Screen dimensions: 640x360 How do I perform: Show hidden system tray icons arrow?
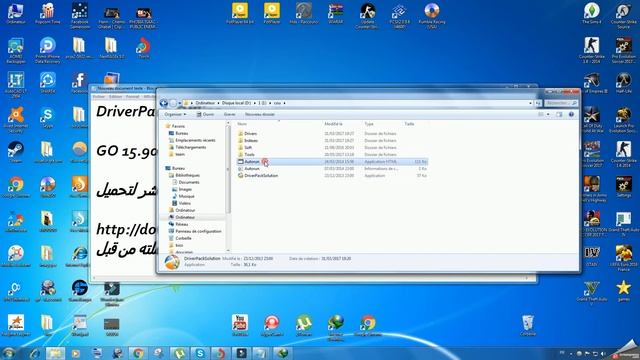click(571, 353)
